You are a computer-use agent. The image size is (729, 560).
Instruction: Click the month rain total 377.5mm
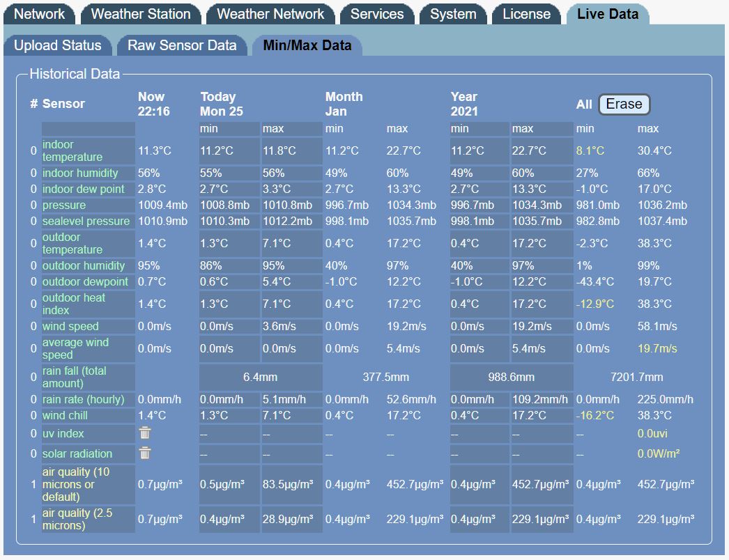[386, 377]
